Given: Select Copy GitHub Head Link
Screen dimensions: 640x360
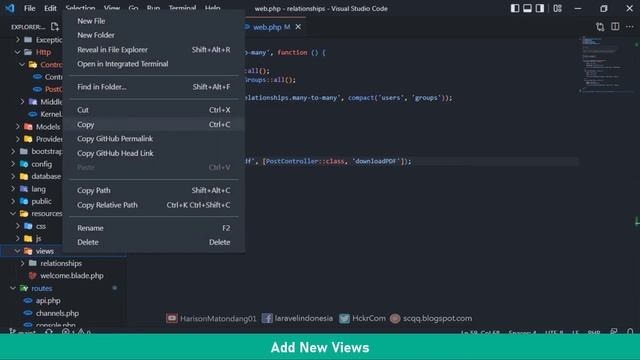Looking at the screenshot, I should pyautogui.click(x=154, y=153).
